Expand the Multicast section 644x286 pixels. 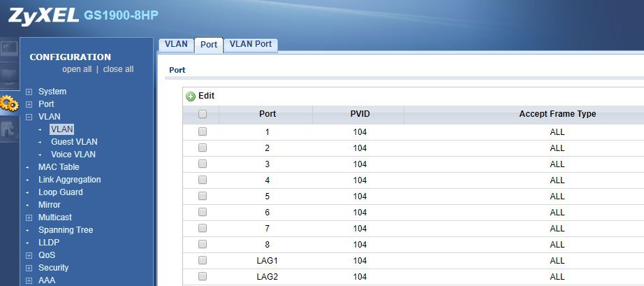click(29, 217)
